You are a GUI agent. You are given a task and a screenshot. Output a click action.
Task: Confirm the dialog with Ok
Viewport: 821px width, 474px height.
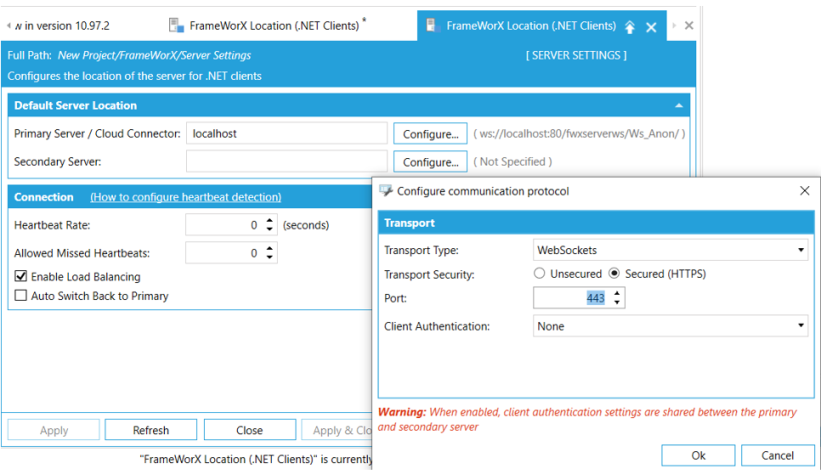[698, 456]
